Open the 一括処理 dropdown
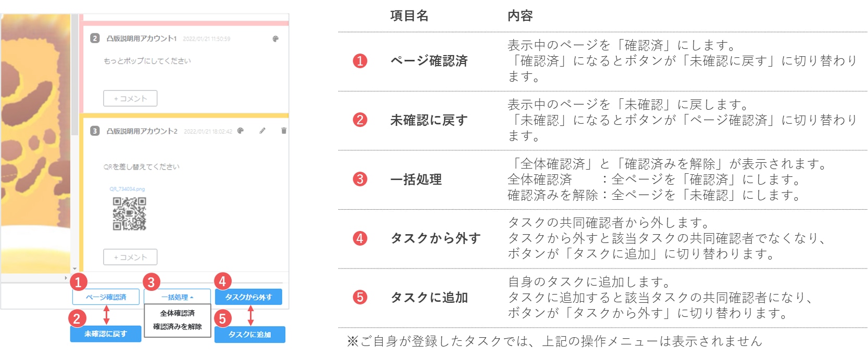This screenshot has width=868, height=358. 177,297
